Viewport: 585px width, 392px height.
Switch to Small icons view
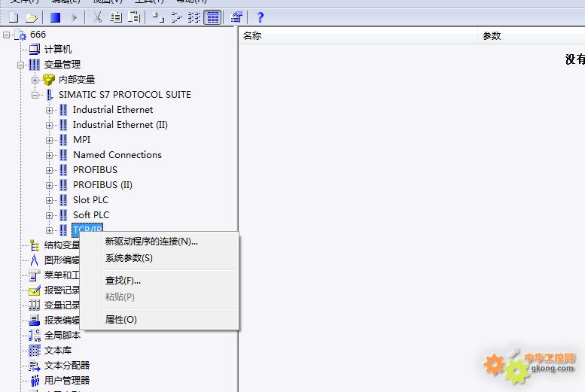[176, 17]
